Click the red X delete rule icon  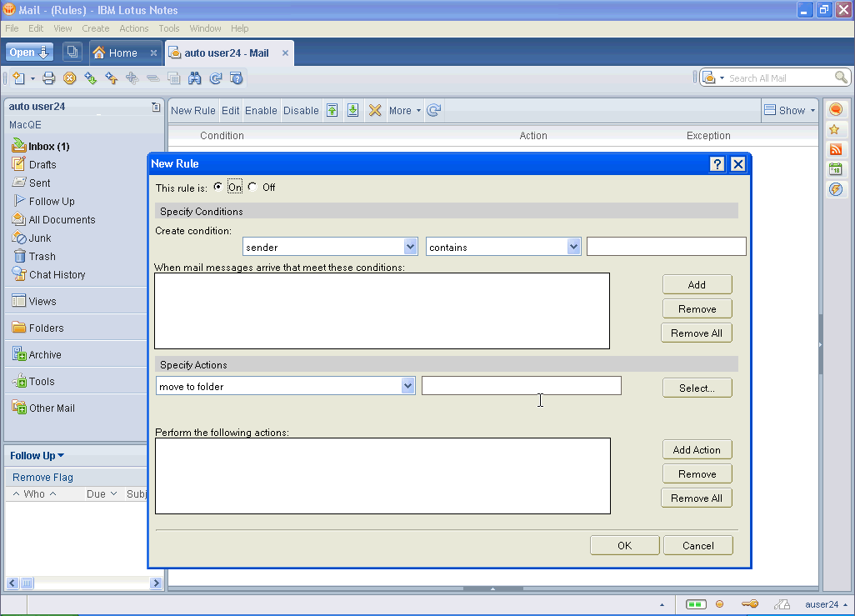375,110
